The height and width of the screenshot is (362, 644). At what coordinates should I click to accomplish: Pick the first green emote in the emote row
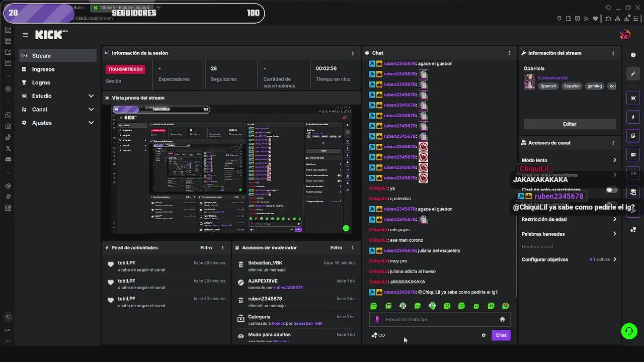373,306
